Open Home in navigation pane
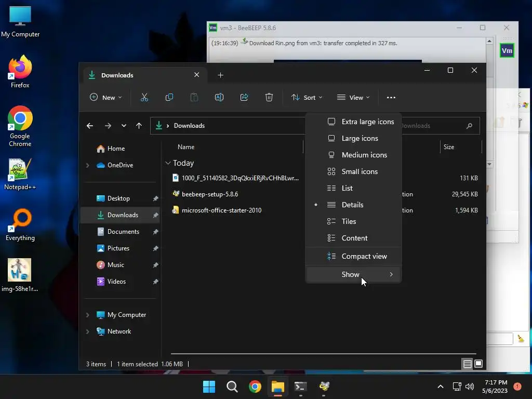Viewport: 532px width, 399px height. [116, 149]
